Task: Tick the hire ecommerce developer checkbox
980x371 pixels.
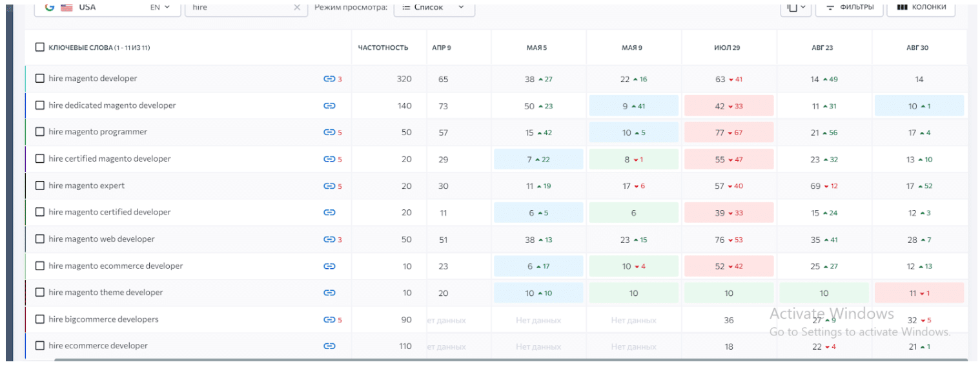Action: 40,346
